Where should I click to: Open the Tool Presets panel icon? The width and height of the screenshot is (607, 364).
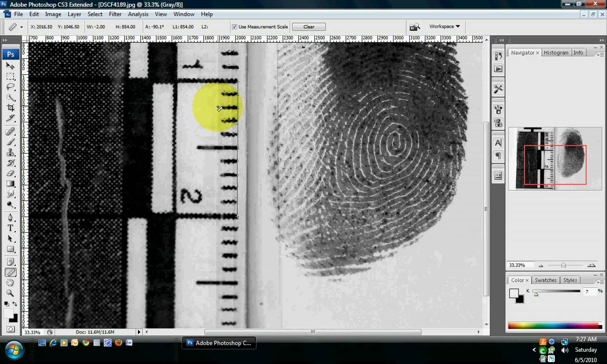pyautogui.click(x=498, y=89)
